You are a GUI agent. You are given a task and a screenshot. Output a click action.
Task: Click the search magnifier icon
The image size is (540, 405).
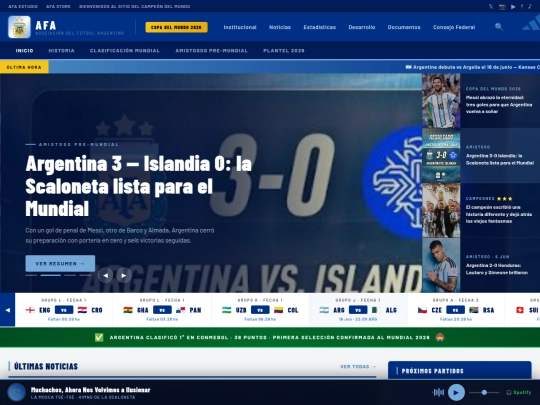pyautogui.click(x=499, y=27)
